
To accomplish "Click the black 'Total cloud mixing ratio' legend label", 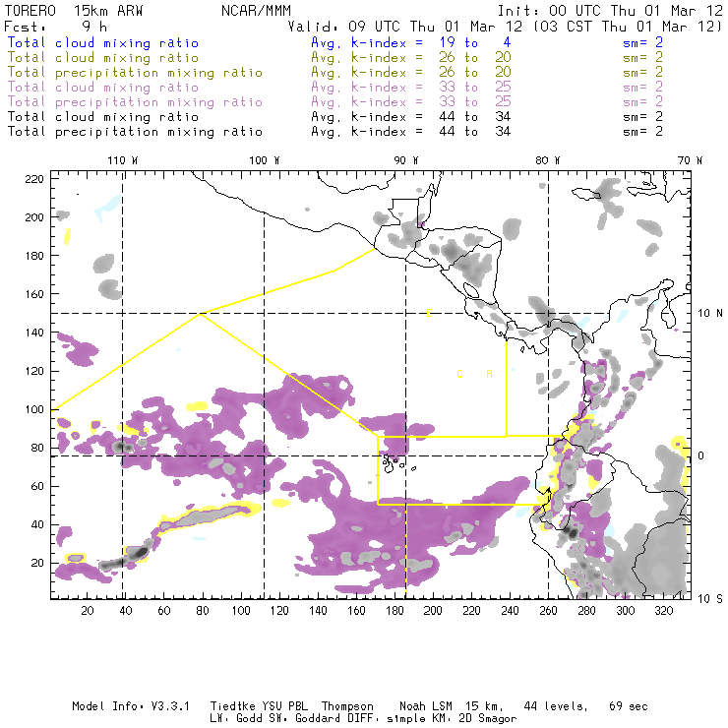I will 103,116.
